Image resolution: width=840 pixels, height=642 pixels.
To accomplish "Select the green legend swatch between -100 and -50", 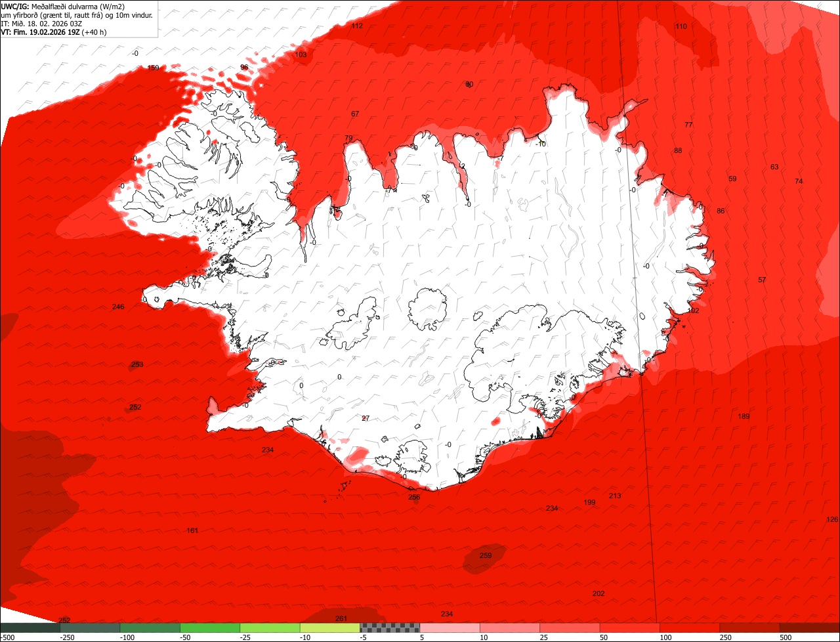I will [150, 628].
